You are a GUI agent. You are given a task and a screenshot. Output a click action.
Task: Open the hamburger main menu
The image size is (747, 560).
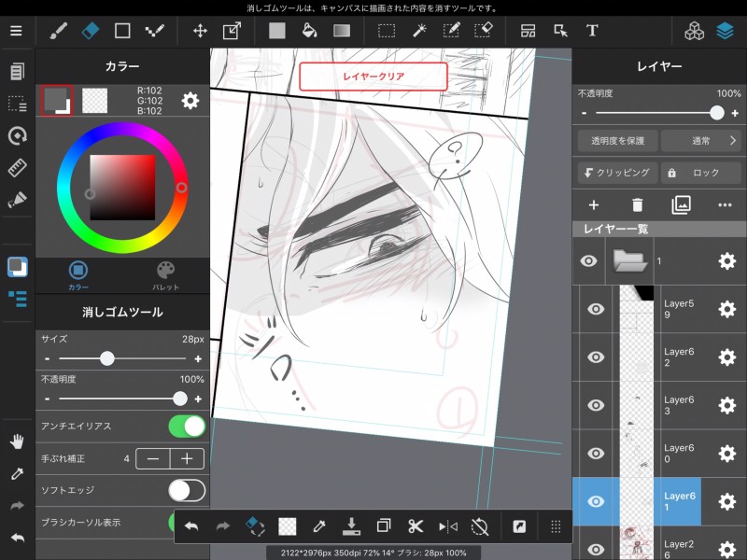click(x=16, y=31)
